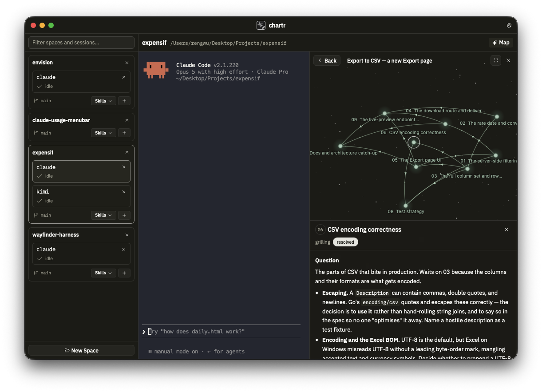Click the main branch icon under envision
This screenshot has height=392, width=542.
tap(36, 101)
